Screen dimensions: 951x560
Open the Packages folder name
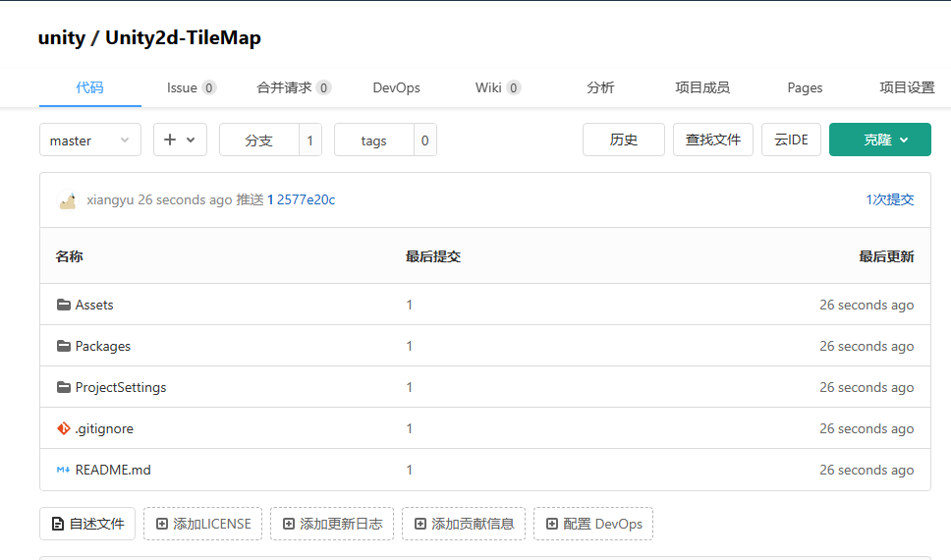pos(102,346)
